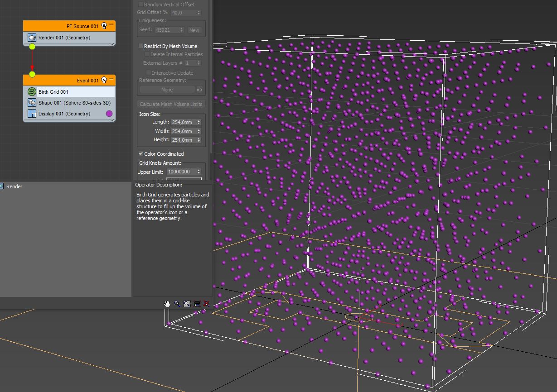The image size is (557, 392).
Task: Click the magenta Display 001 color swatch
Action: tap(109, 114)
